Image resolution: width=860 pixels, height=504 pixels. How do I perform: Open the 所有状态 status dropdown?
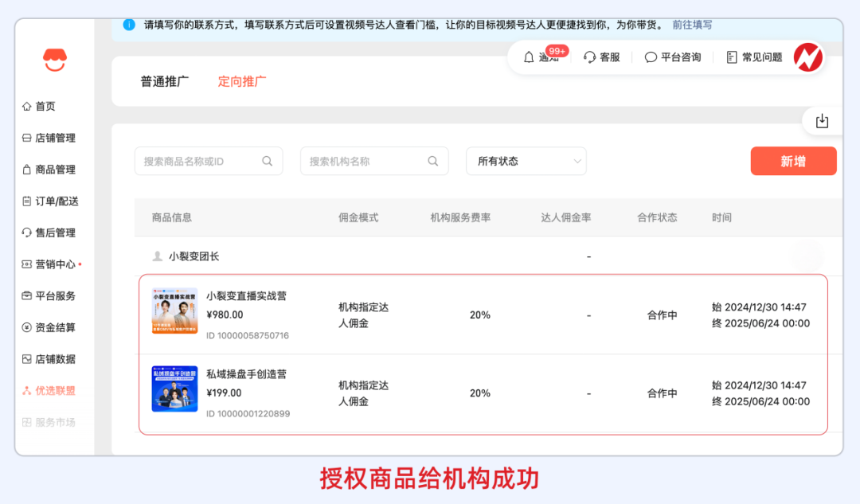(x=526, y=161)
